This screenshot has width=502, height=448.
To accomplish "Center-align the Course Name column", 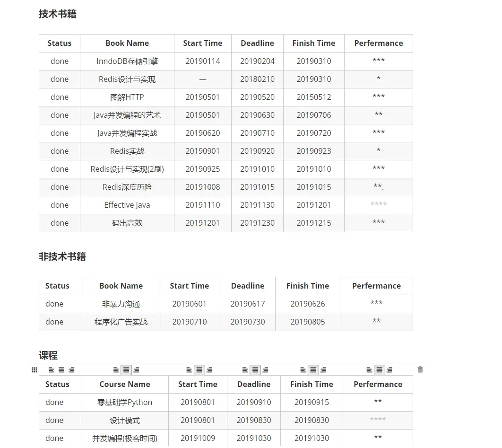I will coord(127,370).
